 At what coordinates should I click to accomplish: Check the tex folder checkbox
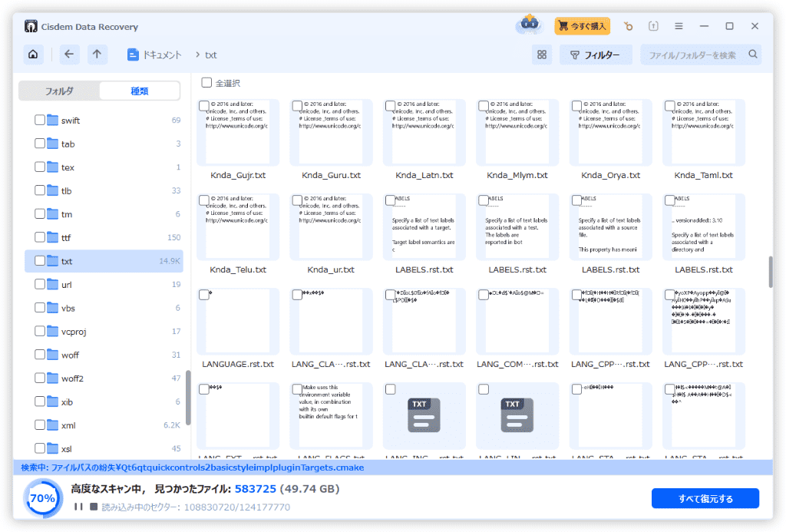pyautogui.click(x=40, y=167)
